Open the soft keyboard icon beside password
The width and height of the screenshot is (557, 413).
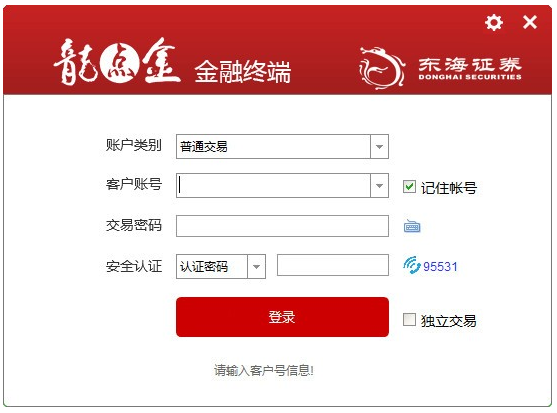click(412, 226)
